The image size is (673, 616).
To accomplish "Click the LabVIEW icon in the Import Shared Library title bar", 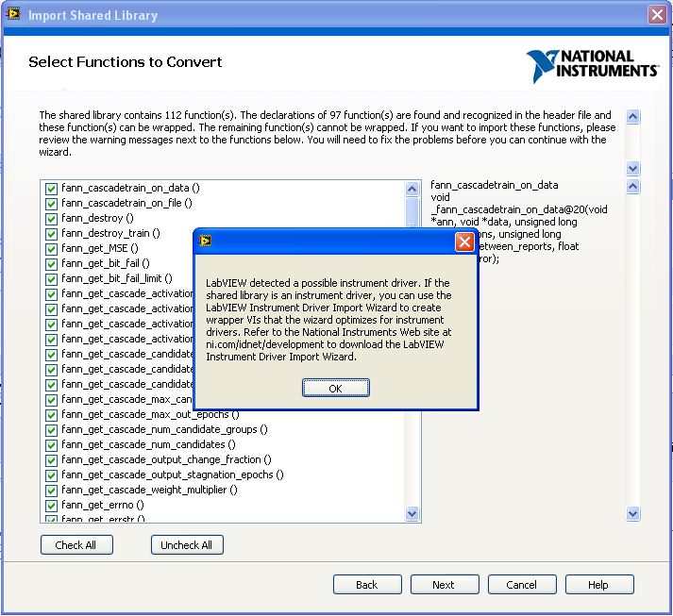I will 13,14.
